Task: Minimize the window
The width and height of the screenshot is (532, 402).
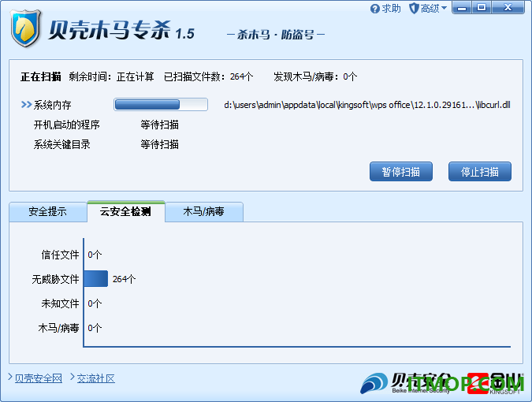Action: point(462,8)
